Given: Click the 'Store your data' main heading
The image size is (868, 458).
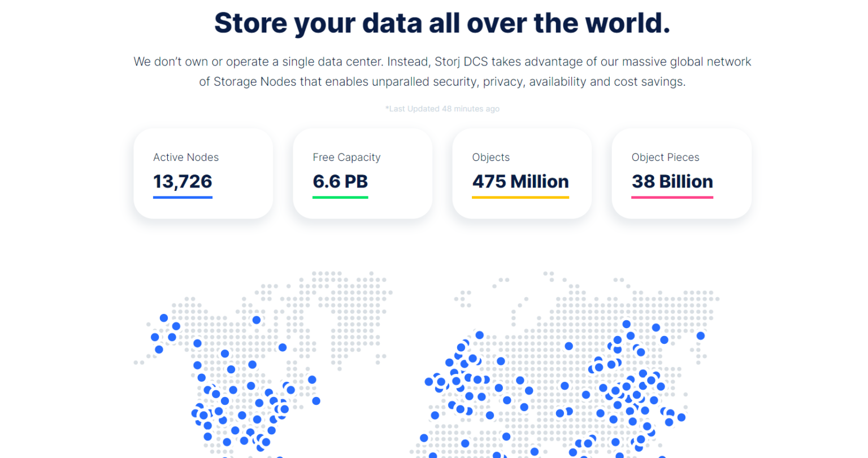Looking at the screenshot, I should 442,23.
